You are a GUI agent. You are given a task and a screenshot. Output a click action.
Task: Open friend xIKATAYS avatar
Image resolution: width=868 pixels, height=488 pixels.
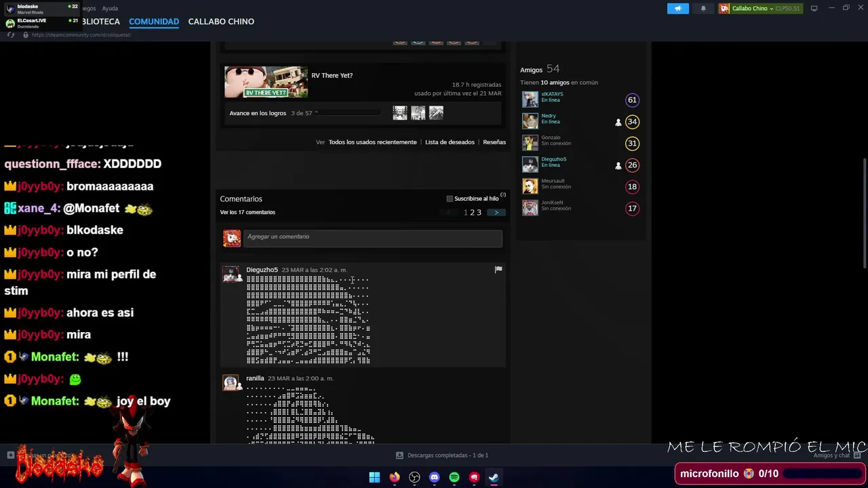pyautogui.click(x=530, y=100)
